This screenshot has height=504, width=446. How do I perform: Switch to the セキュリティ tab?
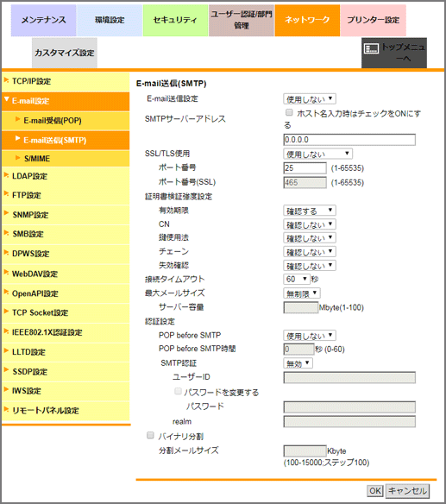coord(175,20)
